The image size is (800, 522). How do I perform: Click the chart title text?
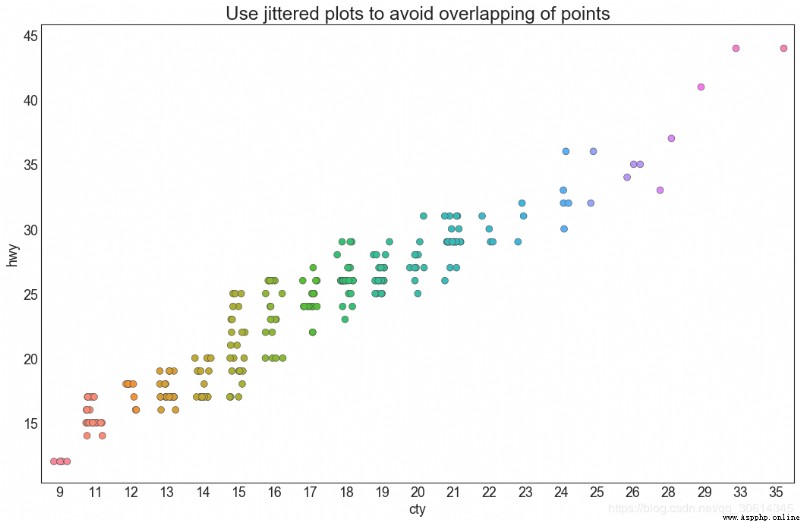[418, 13]
